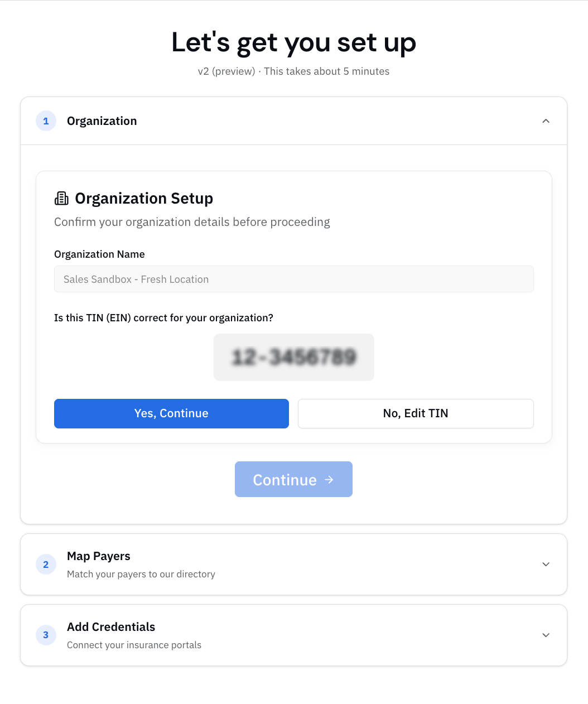The image size is (588, 704).
Task: Click the light blue Continue button
Action: tap(293, 479)
